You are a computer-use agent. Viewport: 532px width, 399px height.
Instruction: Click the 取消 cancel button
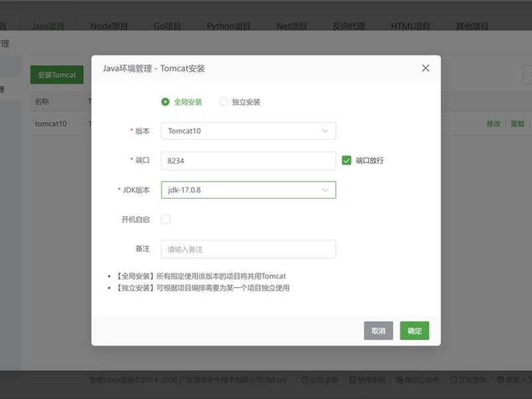click(378, 331)
